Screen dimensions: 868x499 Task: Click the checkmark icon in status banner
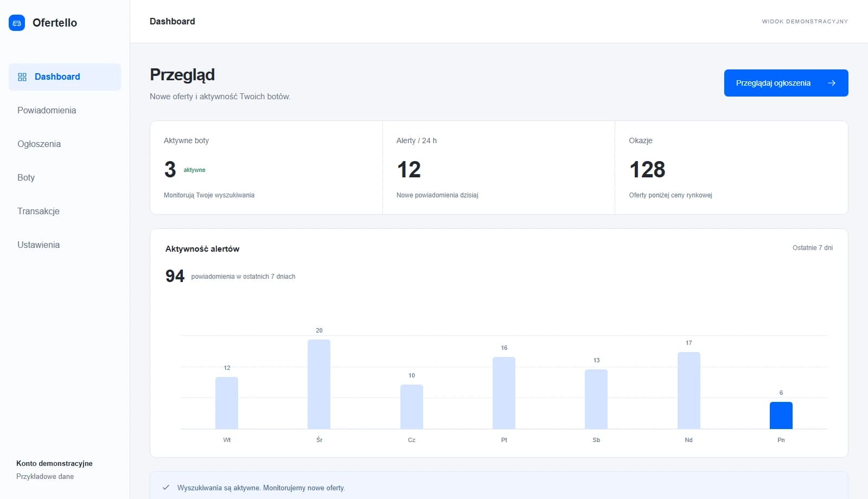[x=166, y=488]
